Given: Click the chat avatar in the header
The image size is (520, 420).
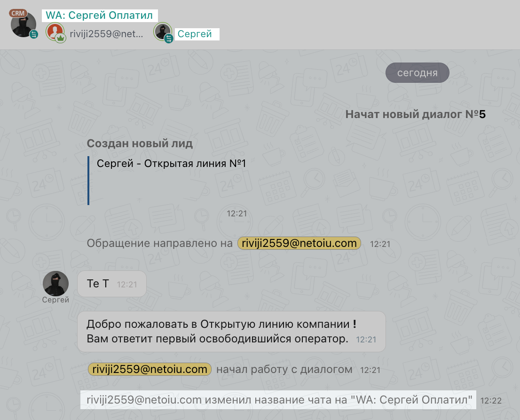Looking at the screenshot, I should coord(24,25).
